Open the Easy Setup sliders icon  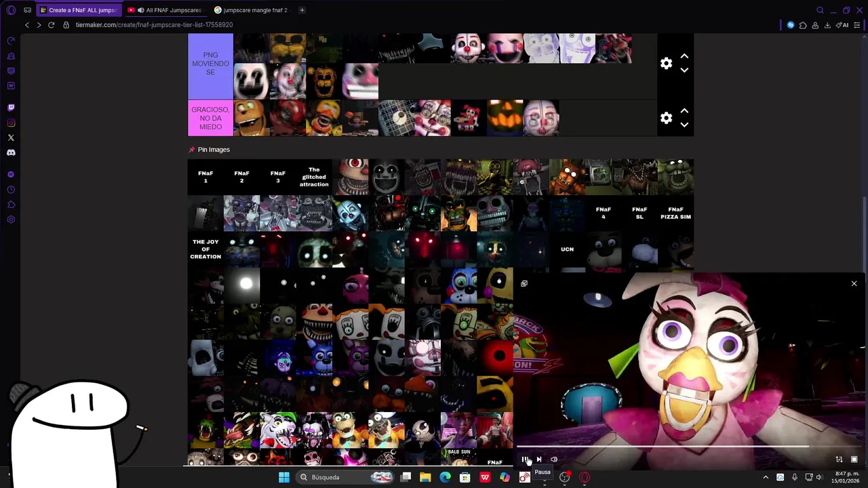858,25
